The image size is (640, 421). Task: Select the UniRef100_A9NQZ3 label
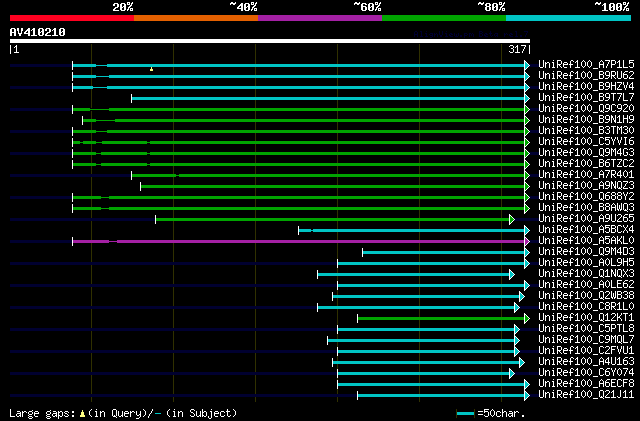(586, 186)
